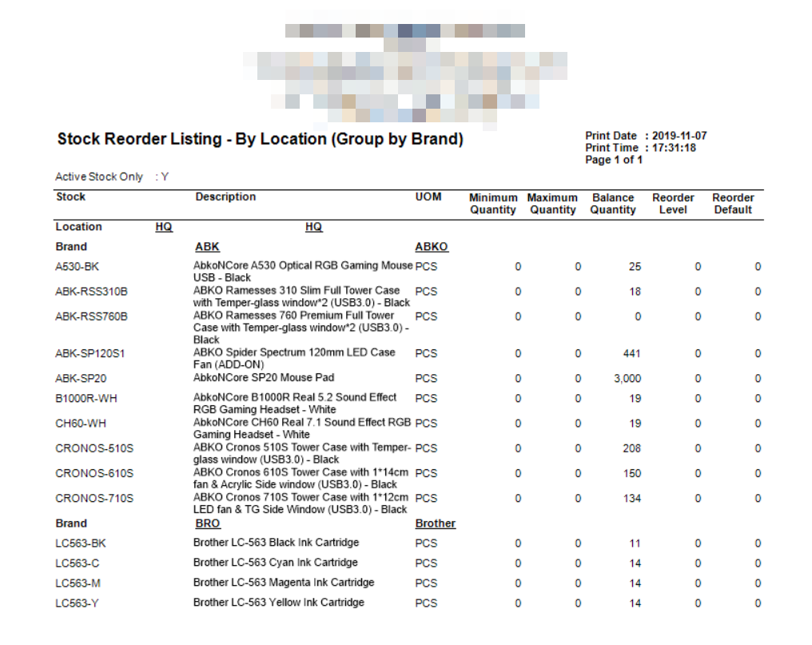Click the stock code CH60-WH
Image resolution: width=812 pixels, height=645 pixels.
81,424
